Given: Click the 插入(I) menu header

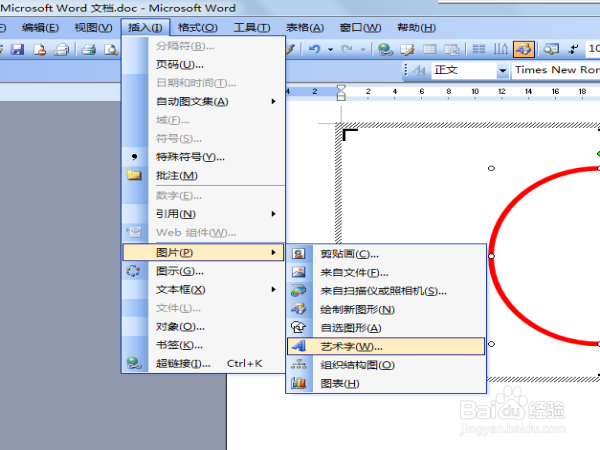Looking at the screenshot, I should tap(145, 28).
